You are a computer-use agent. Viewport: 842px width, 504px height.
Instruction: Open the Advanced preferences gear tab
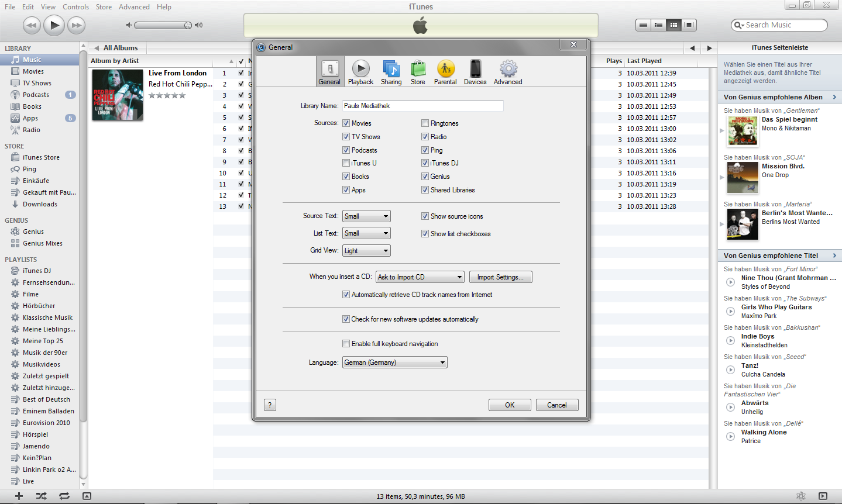coord(508,73)
